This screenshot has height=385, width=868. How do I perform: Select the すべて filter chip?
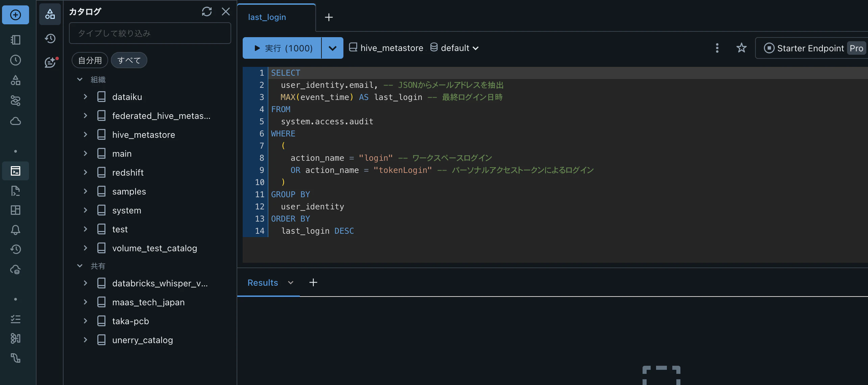coord(129,60)
